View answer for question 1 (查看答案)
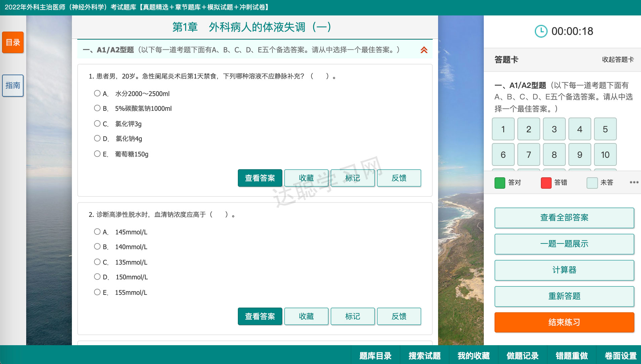The height and width of the screenshot is (364, 641). click(260, 178)
